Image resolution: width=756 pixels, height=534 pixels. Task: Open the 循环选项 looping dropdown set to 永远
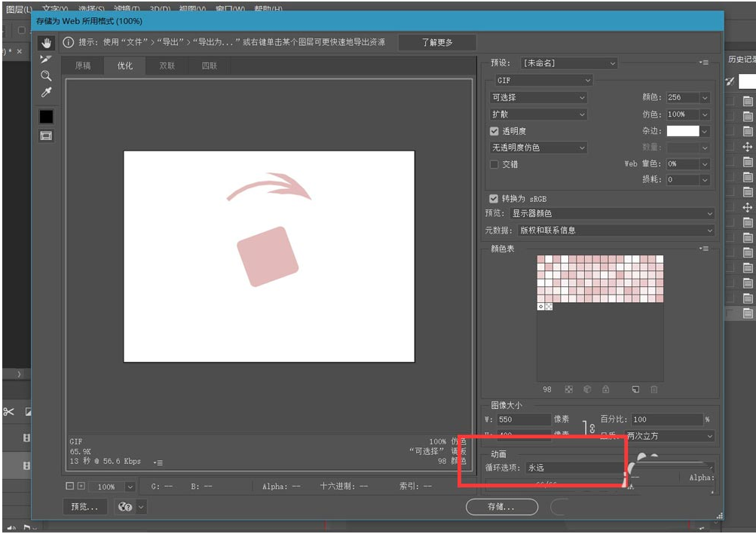click(574, 468)
